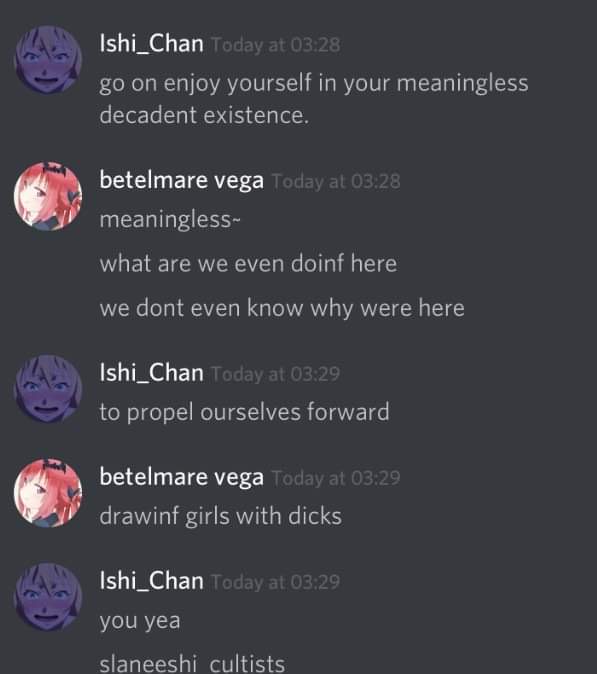
Task: Click the message "what are we even doinf here"
Action: coord(248,263)
